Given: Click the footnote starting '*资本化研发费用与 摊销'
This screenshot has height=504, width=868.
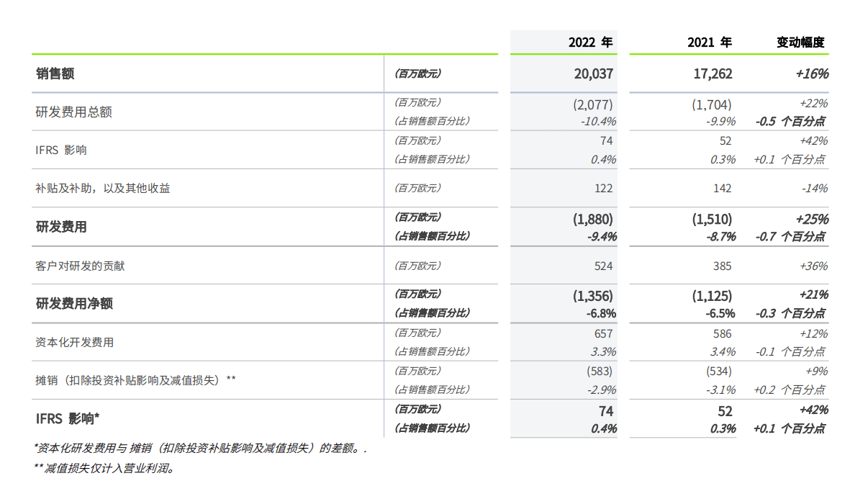Looking at the screenshot, I should [200, 449].
